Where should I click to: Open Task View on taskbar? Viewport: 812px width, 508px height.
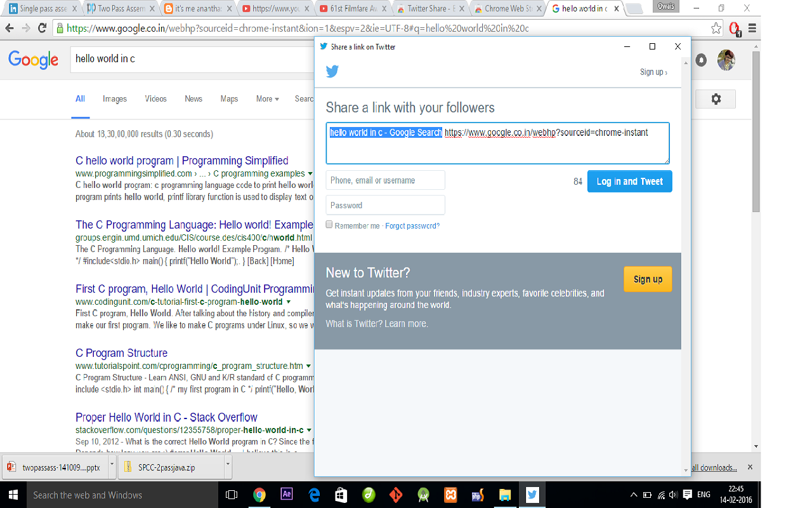pyautogui.click(x=232, y=495)
